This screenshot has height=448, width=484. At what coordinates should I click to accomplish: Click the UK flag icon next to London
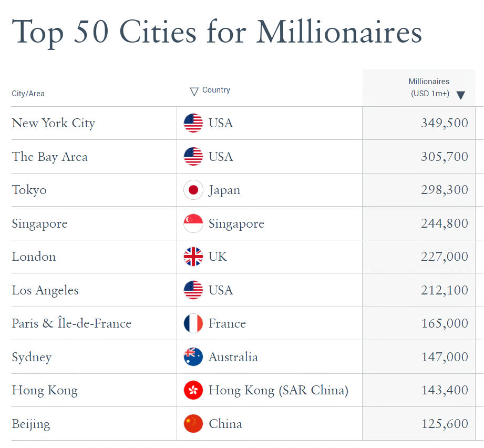(x=193, y=257)
